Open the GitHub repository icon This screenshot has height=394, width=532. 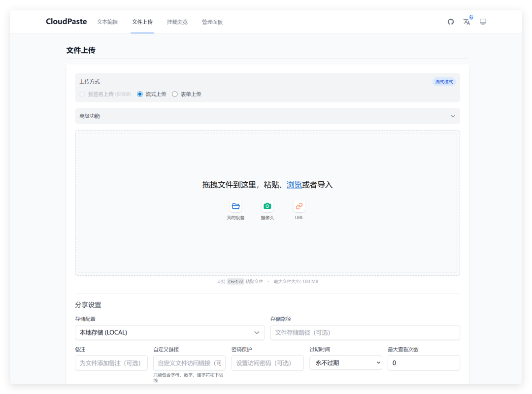(450, 22)
